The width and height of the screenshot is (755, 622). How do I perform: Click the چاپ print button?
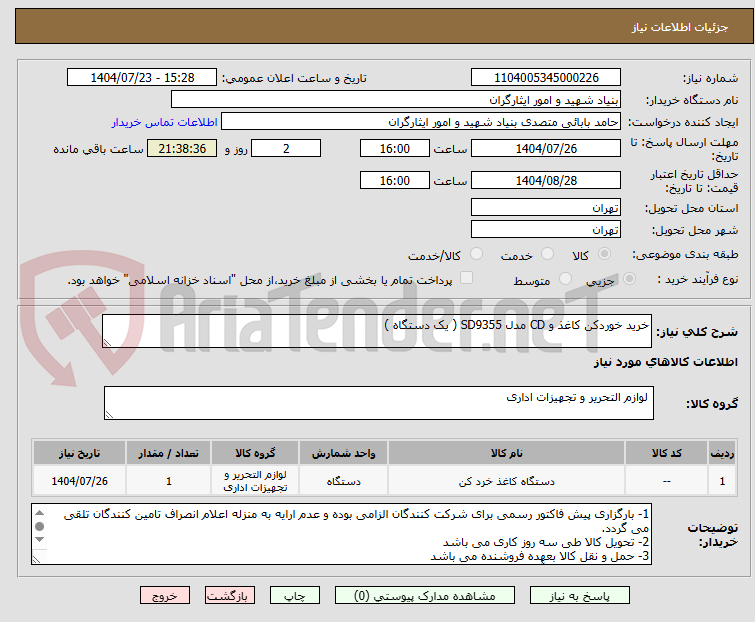pyautogui.click(x=295, y=596)
